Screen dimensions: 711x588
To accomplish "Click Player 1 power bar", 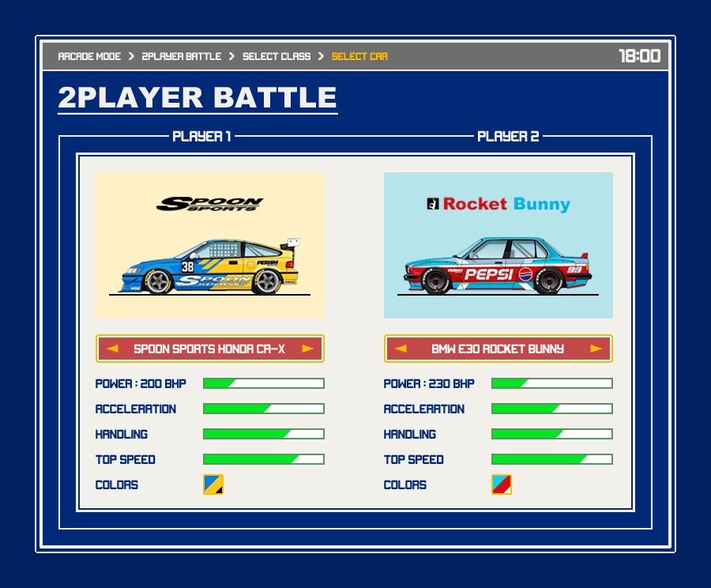I will coord(263,383).
